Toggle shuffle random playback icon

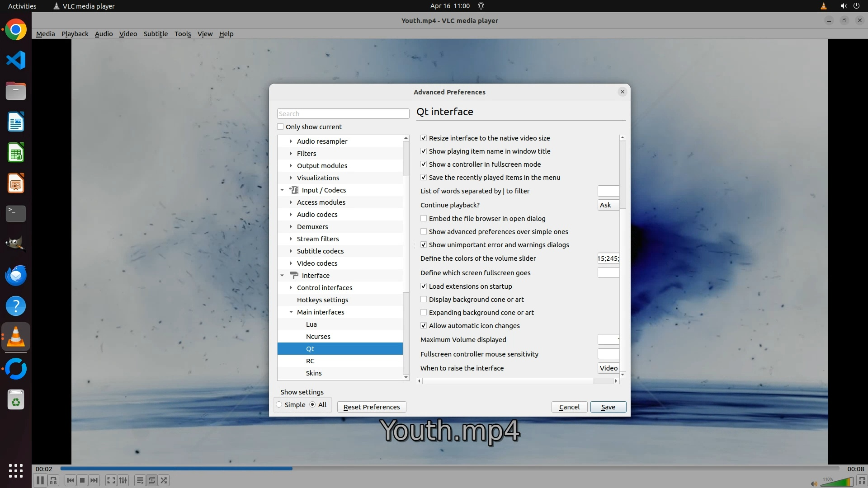[164, 480]
